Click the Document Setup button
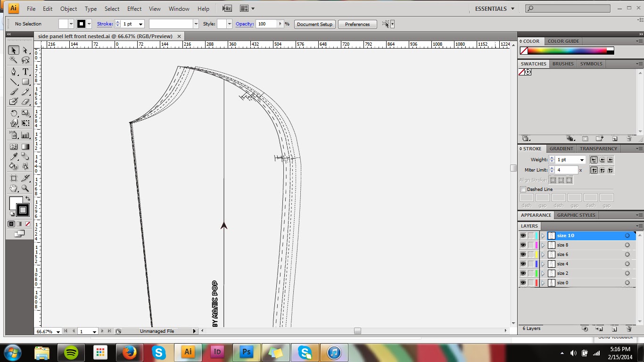The height and width of the screenshot is (362, 644). point(314,24)
